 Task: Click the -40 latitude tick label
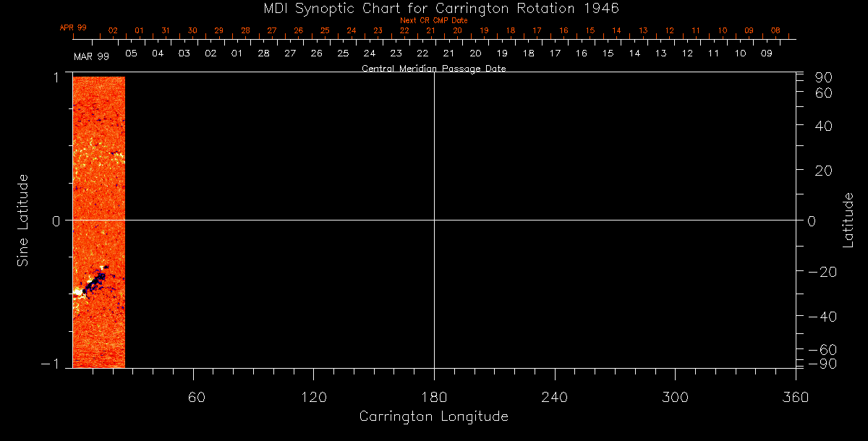(x=821, y=317)
